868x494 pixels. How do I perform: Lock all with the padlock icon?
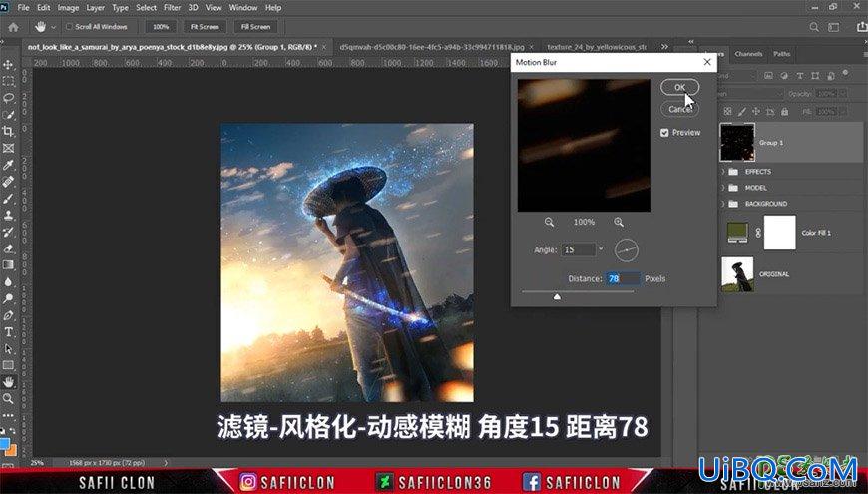pos(784,112)
